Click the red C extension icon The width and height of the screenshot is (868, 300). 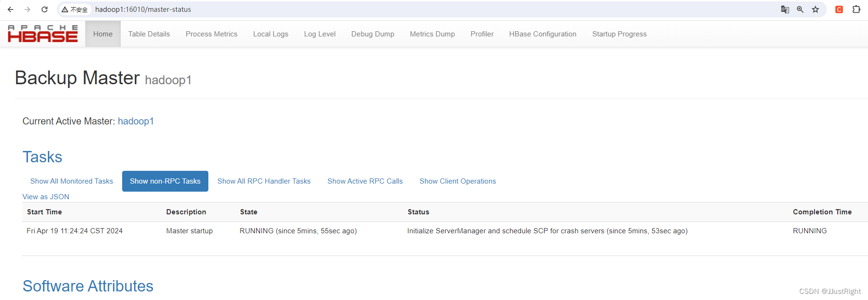click(839, 9)
